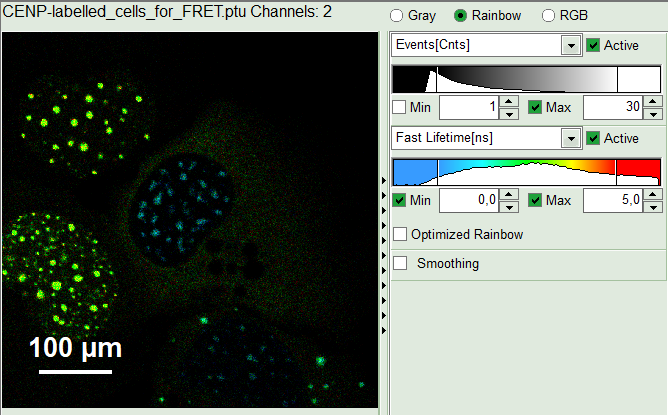Decrease the Events Max value with down arrow
This screenshot has width=668, height=415.
651,114
